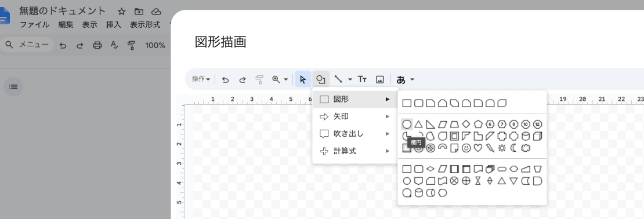This screenshot has width=644, height=219.
Task: Rename the 無題のドキュメント title
Action: (63, 11)
